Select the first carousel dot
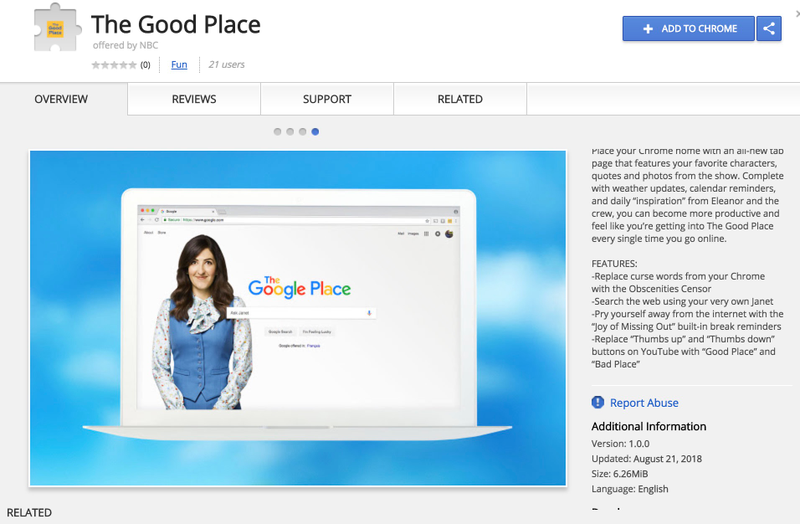Image resolution: width=800 pixels, height=524 pixels. [x=278, y=132]
